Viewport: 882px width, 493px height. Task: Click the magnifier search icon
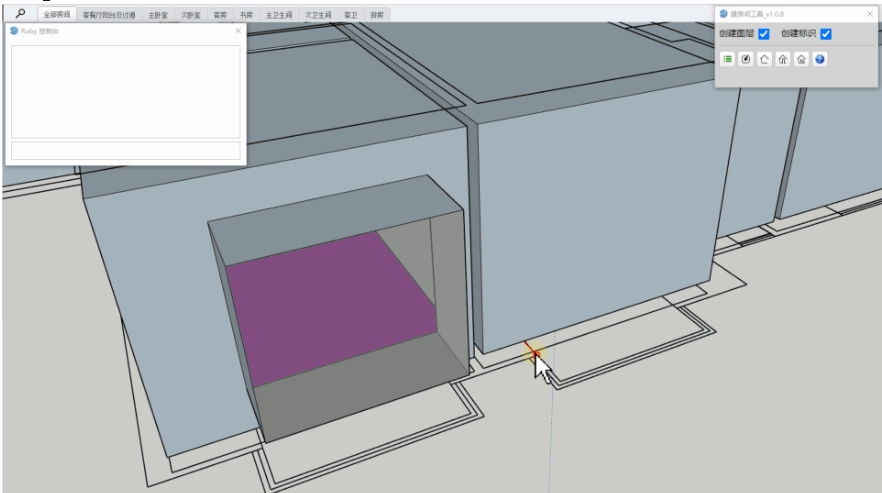(19, 15)
